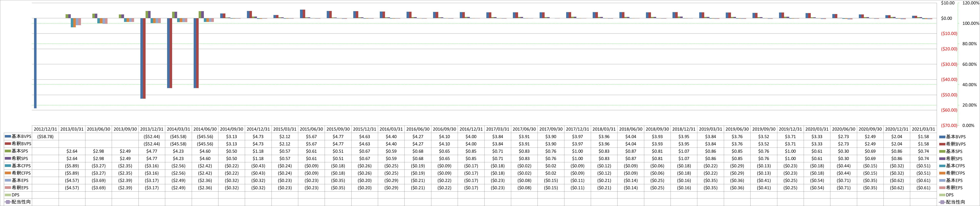Viewport: 980px width, 206px height.
Task: Click the 2019/12/31 date column header
Action: pyautogui.click(x=790, y=129)
